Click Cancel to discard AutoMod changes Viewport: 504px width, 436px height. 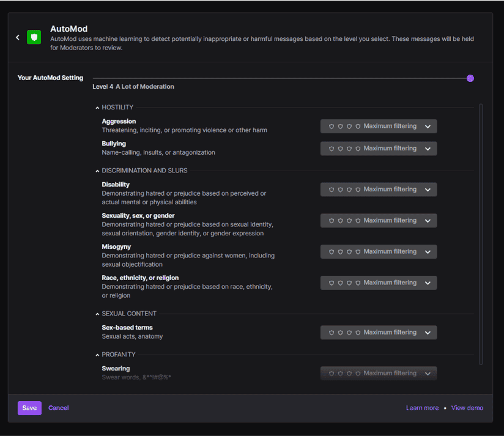58,407
